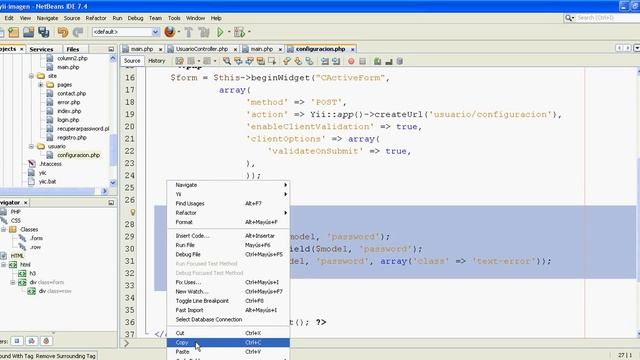640x360 pixels.
Task: Click the Find Selection magnifier icon in editor toolbar
Action: [x=227, y=61]
